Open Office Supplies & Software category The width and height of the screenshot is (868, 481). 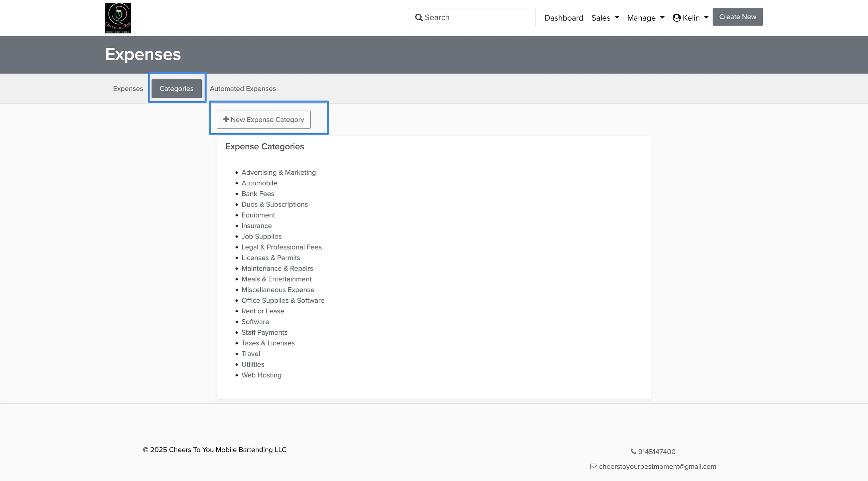283,301
